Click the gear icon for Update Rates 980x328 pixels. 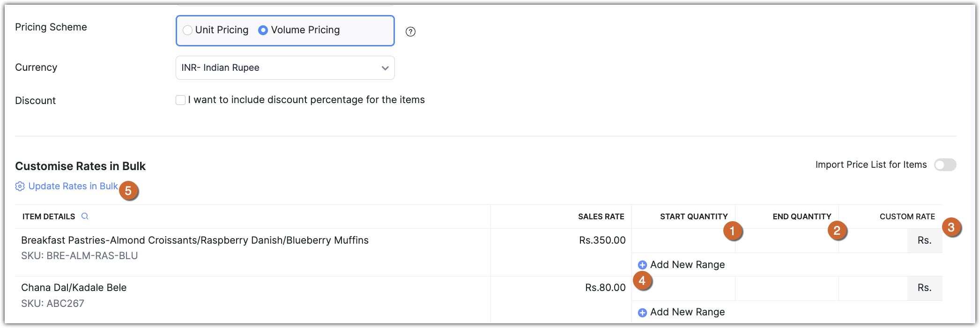point(20,186)
